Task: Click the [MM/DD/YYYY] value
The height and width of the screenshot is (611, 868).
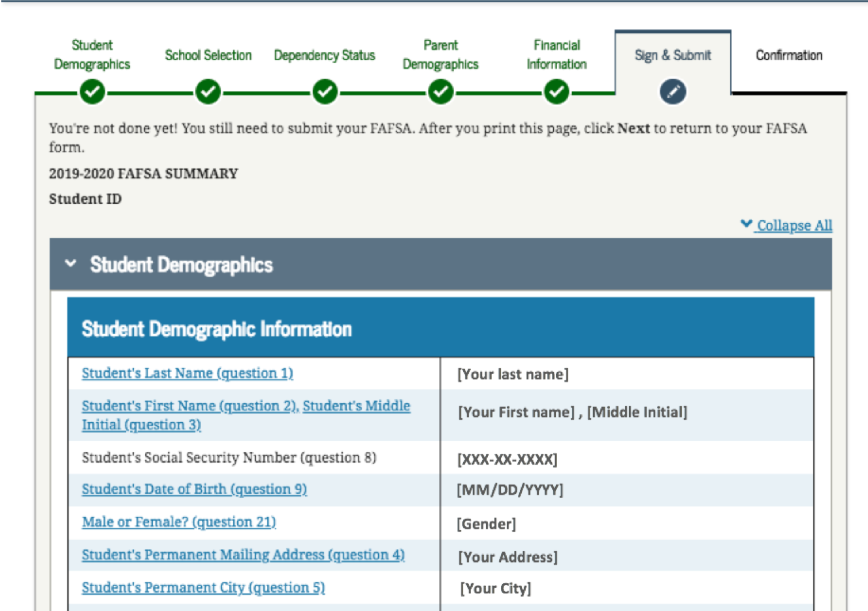Action: [510, 489]
